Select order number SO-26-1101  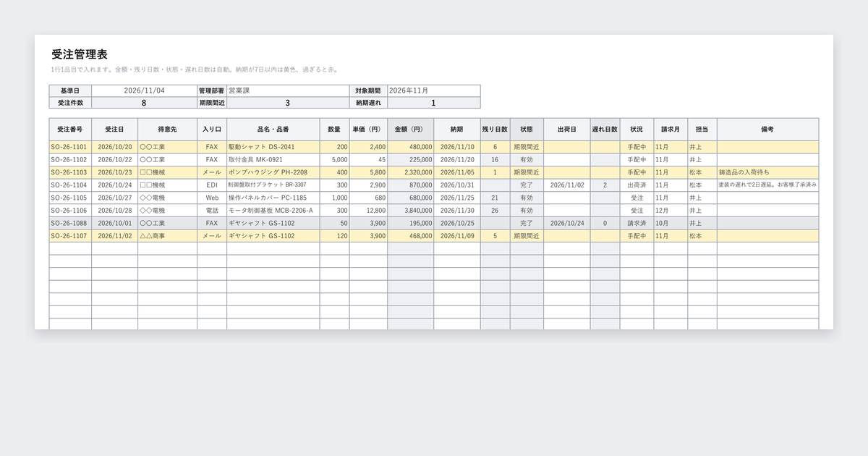pos(70,147)
